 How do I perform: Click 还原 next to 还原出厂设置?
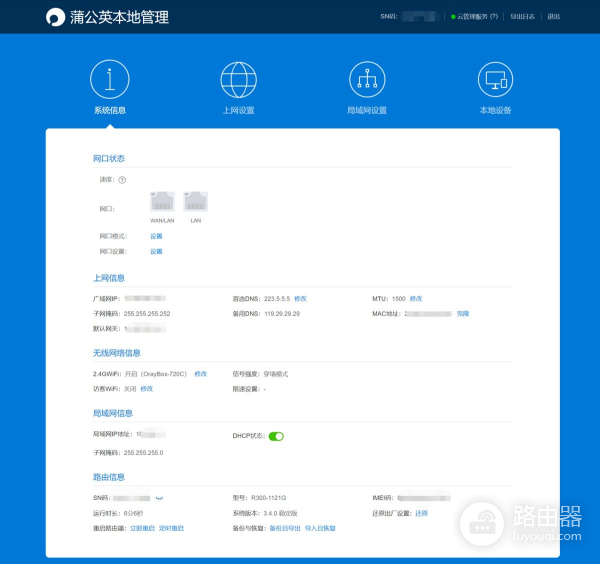pos(422,513)
